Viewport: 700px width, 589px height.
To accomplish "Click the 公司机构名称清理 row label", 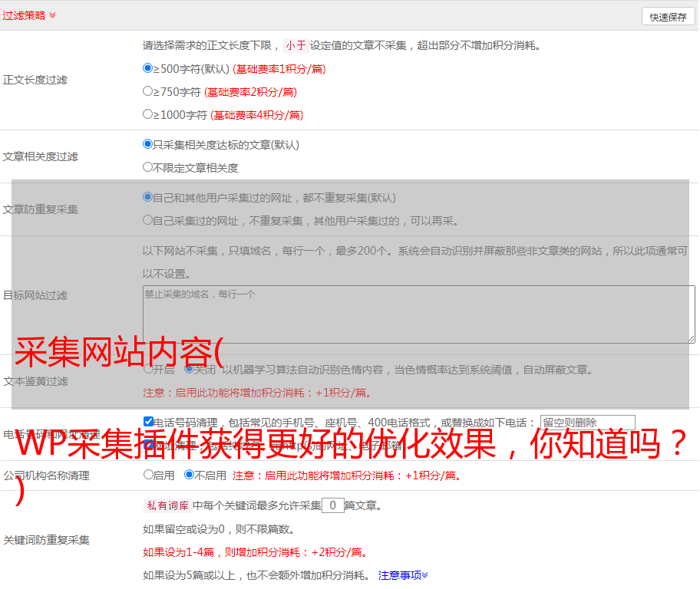I will [46, 475].
